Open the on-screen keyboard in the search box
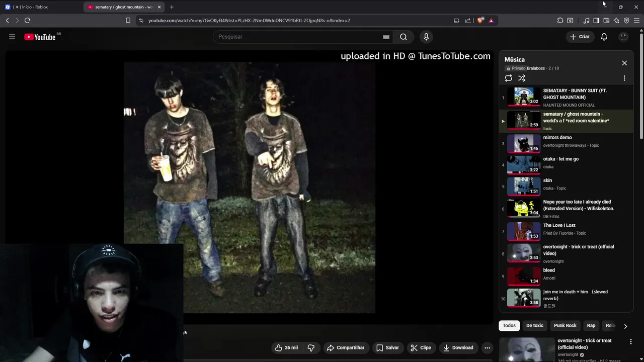The height and width of the screenshot is (362, 644). click(x=386, y=37)
